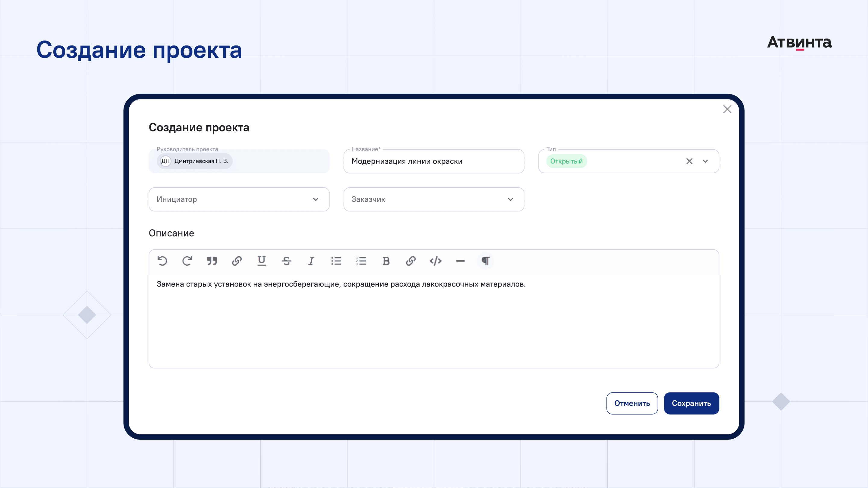This screenshot has height=488, width=868.
Task: Expand the Тип dropdown chevron
Action: pos(705,161)
